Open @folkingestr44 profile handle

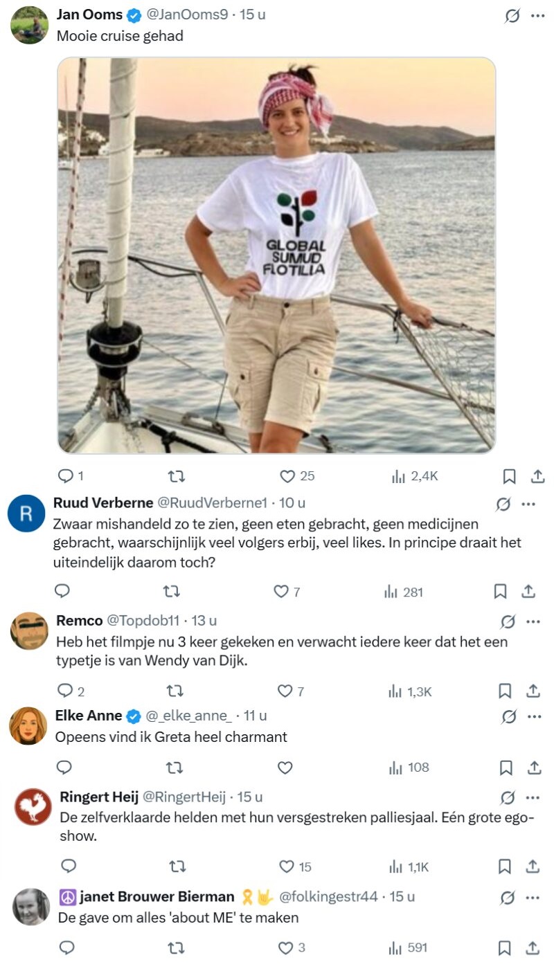coord(328,897)
